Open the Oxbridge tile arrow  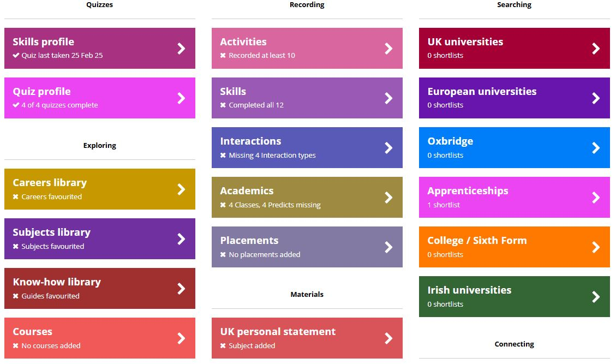tap(596, 148)
